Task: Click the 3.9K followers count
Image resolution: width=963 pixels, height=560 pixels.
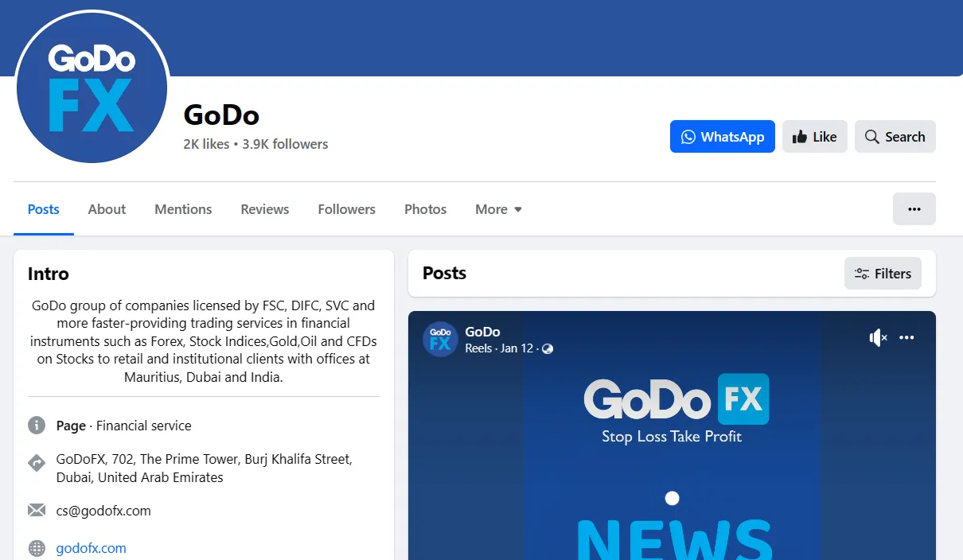Action: pyautogui.click(x=286, y=144)
